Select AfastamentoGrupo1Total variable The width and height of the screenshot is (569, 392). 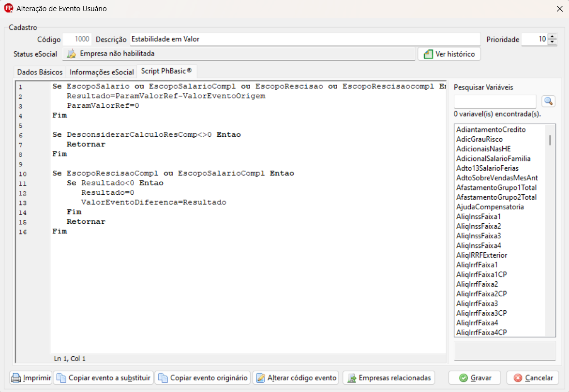(x=496, y=188)
